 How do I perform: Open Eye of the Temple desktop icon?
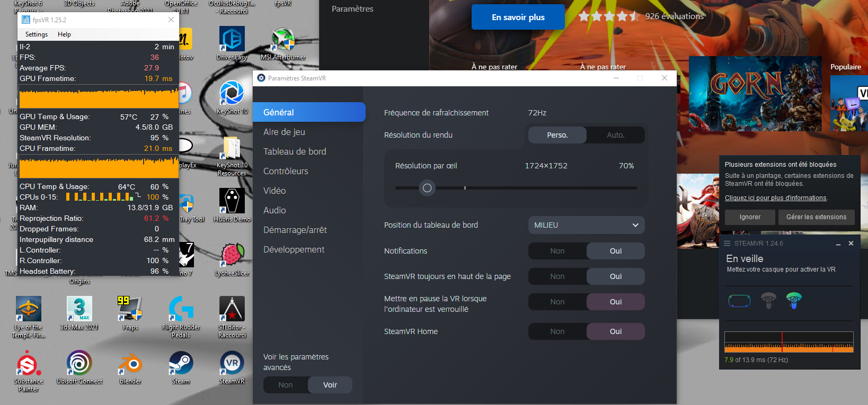[29, 317]
